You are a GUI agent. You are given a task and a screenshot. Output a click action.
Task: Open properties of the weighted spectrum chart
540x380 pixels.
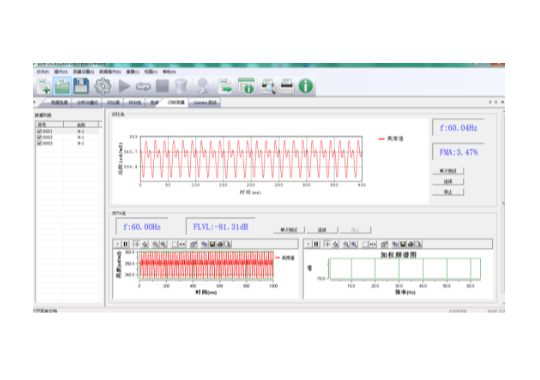(384, 244)
